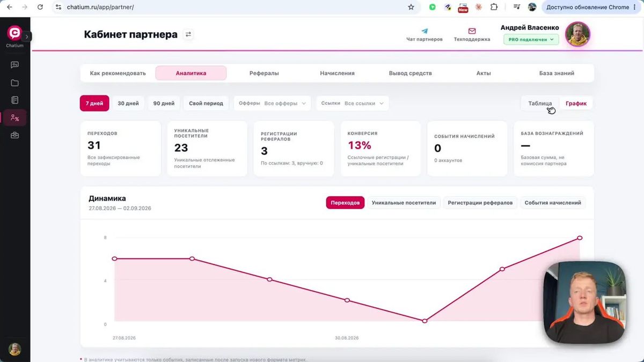Switch to the Вывод средств tab
Screen dimensions: 644x362
click(410, 73)
